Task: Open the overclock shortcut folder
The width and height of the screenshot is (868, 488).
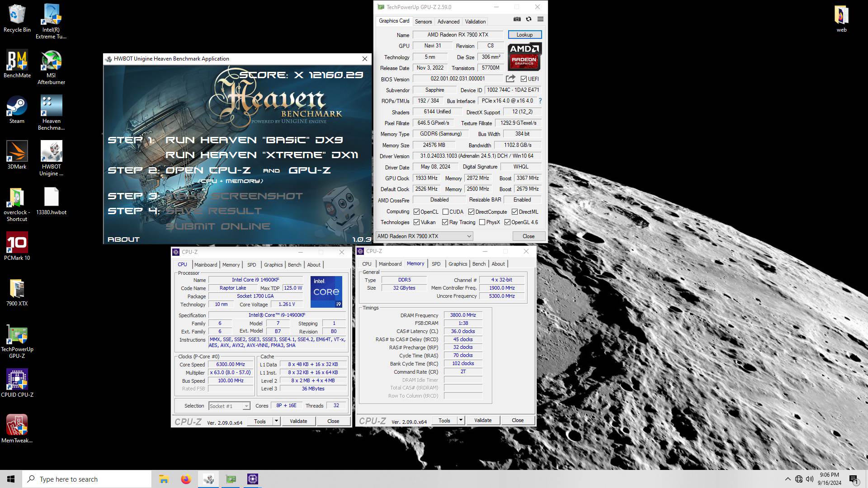Action: tap(17, 204)
